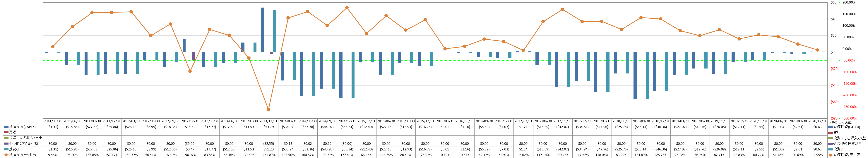Click the ratio cell -6.62%

coord(523,155)
